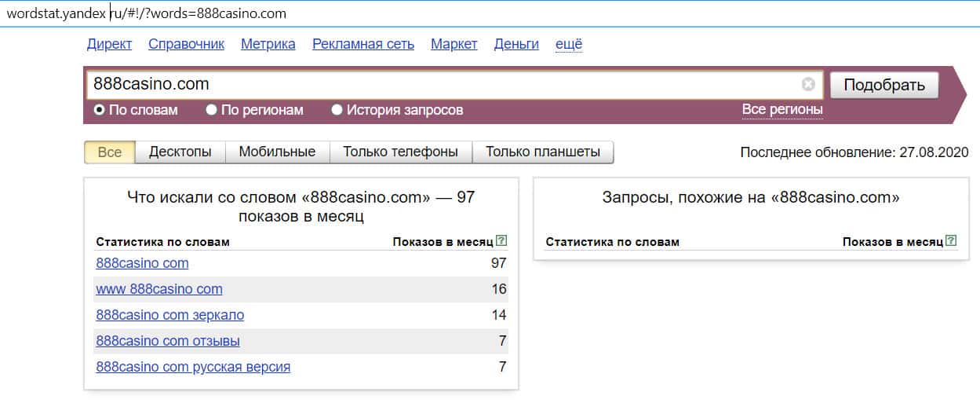Click the browser address bar URL
Viewport: 980px width, 403px height.
click(147, 13)
